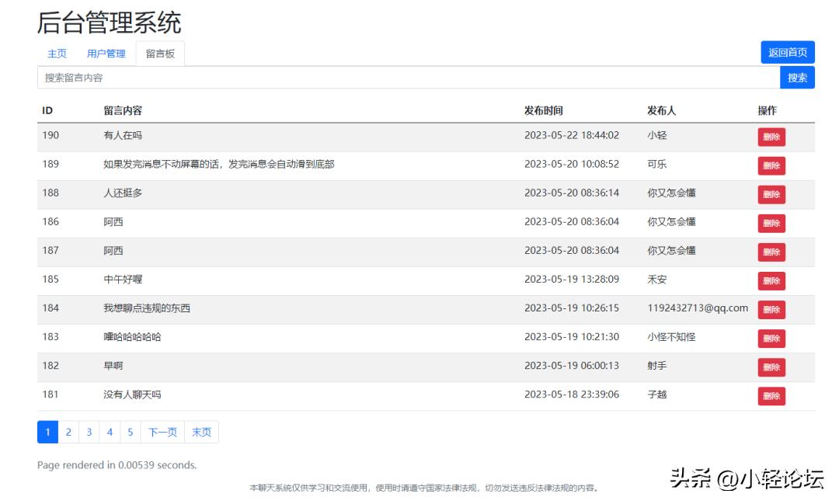This screenshot has height=504, width=839.
Task: Delete the 嚯哈哈哈哈 message
Action: tap(771, 338)
